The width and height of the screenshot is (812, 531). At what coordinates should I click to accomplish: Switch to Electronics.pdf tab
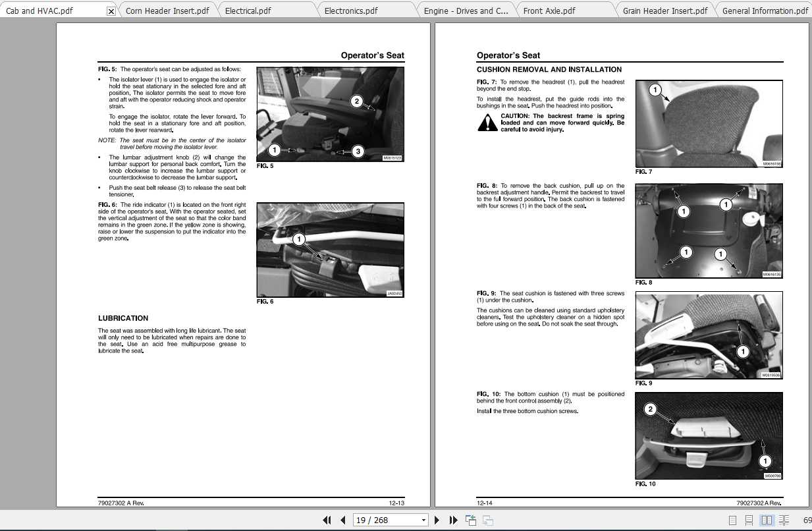tap(351, 11)
